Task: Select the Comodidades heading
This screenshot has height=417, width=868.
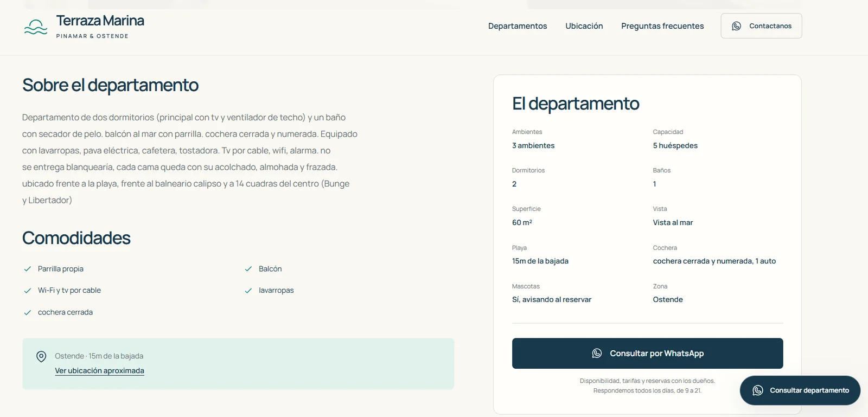Action: (x=76, y=238)
